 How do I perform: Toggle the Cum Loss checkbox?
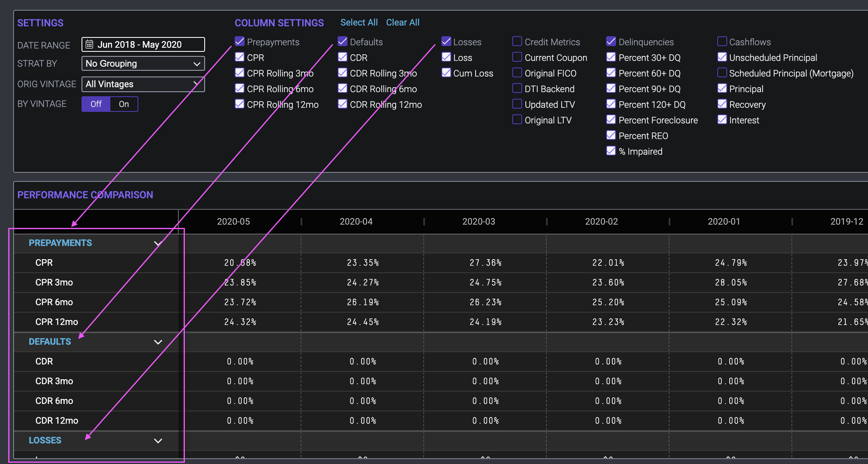(446, 73)
